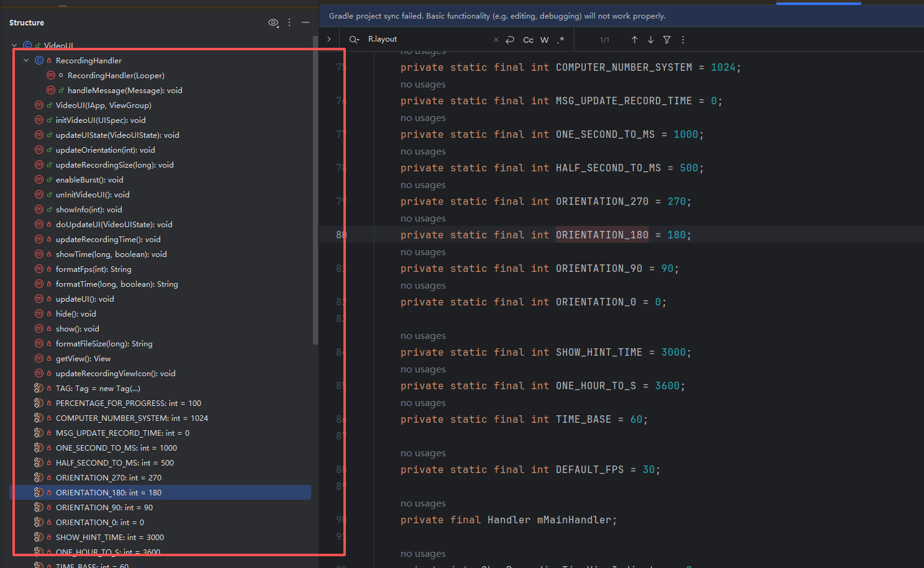Click the Gradle project sync failed banner
This screenshot has width=924, height=568.
[622, 16]
